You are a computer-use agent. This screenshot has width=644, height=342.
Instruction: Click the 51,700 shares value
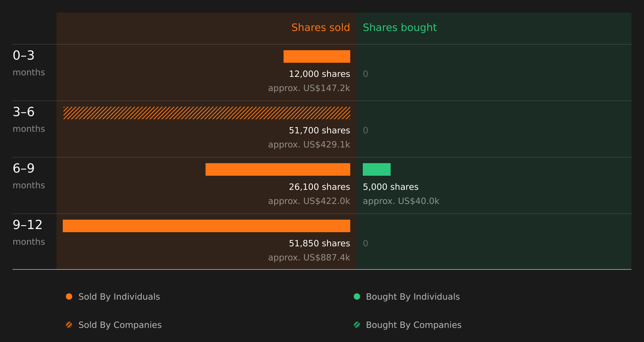(320, 131)
